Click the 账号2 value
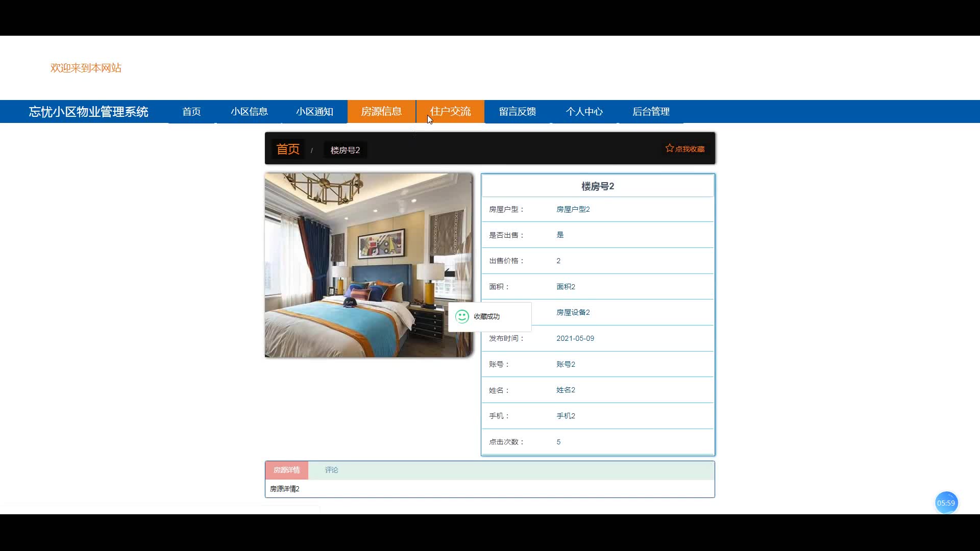This screenshot has height=551, width=980. click(x=566, y=364)
